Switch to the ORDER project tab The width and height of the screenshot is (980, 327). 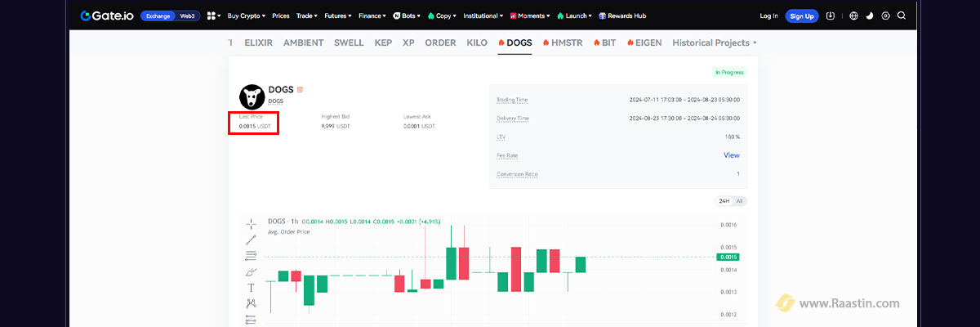[440, 43]
